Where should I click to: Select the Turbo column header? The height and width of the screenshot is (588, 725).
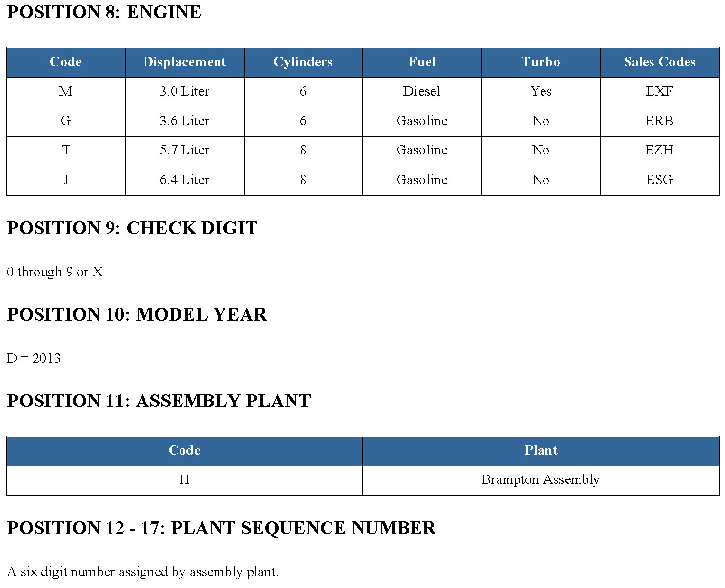[541, 62]
